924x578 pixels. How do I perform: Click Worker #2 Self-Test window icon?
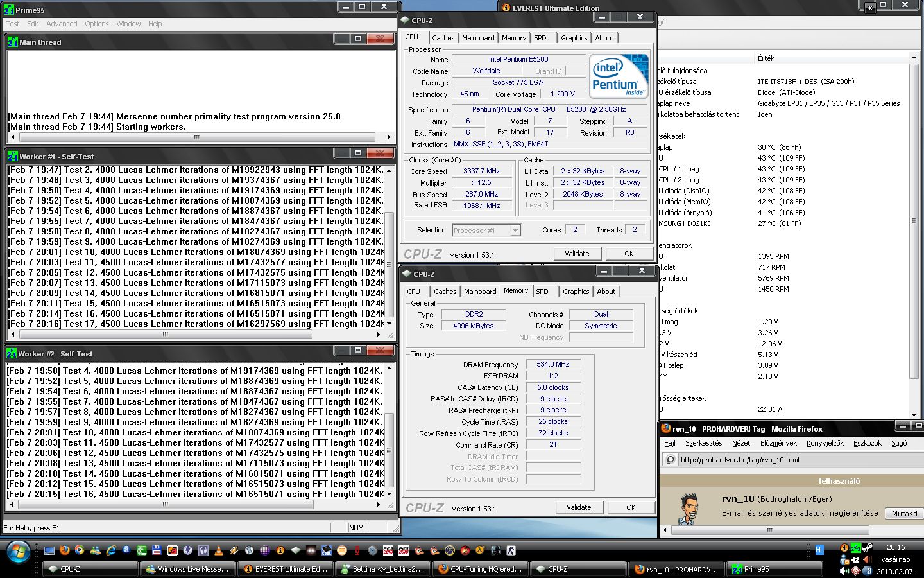12,353
